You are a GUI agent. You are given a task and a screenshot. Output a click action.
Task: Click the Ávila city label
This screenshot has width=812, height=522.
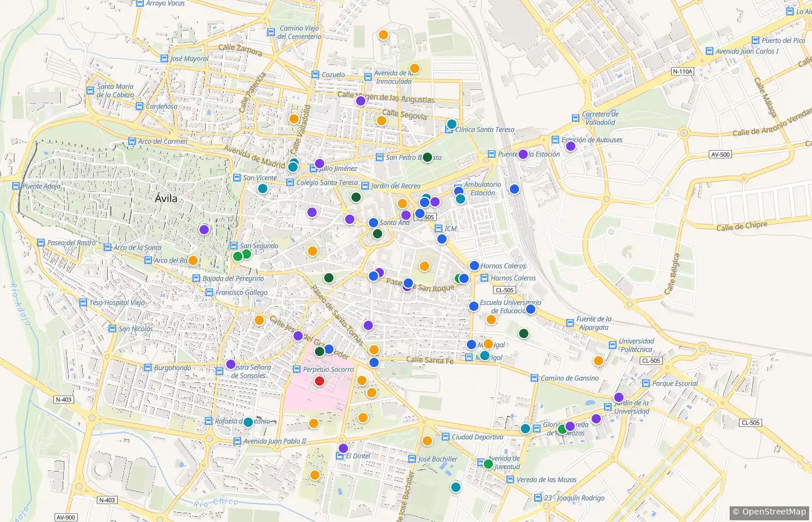tap(166, 198)
